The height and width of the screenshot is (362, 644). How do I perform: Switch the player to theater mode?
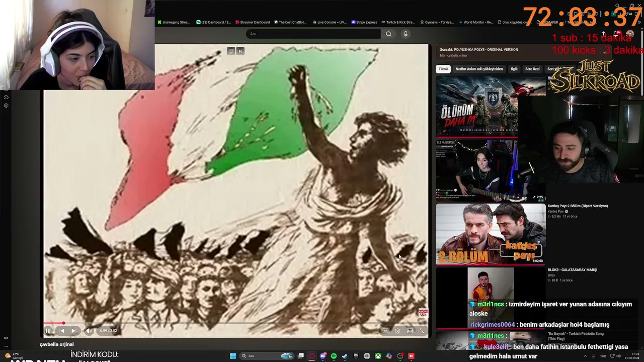coord(410,330)
